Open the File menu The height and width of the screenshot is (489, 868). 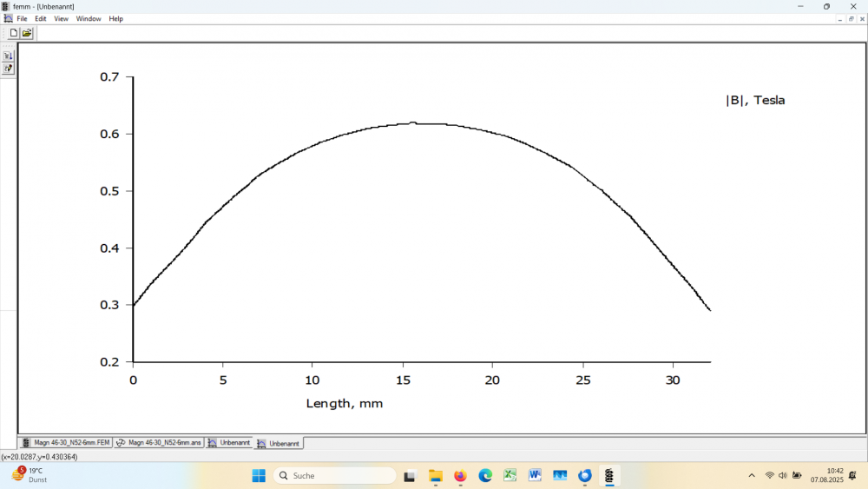click(x=23, y=18)
